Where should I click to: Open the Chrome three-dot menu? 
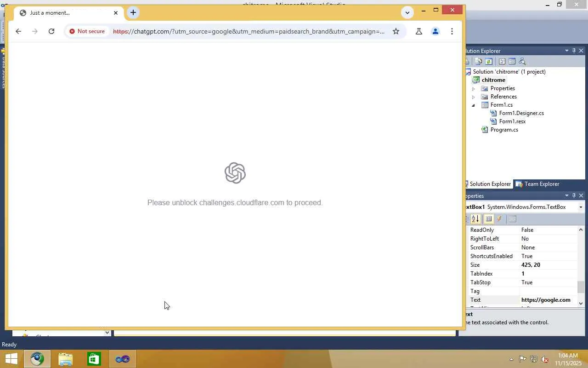tap(452, 31)
